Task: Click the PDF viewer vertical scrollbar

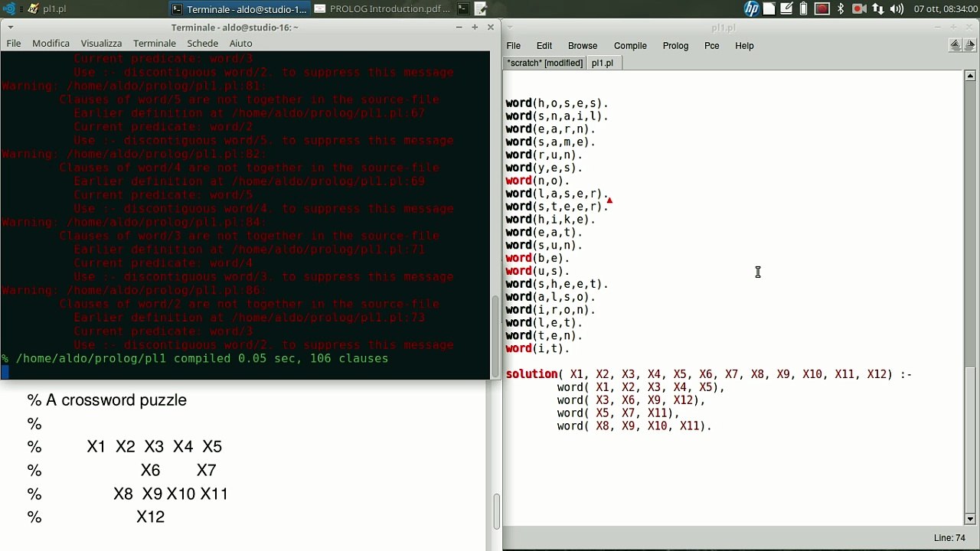Action: click(x=495, y=513)
